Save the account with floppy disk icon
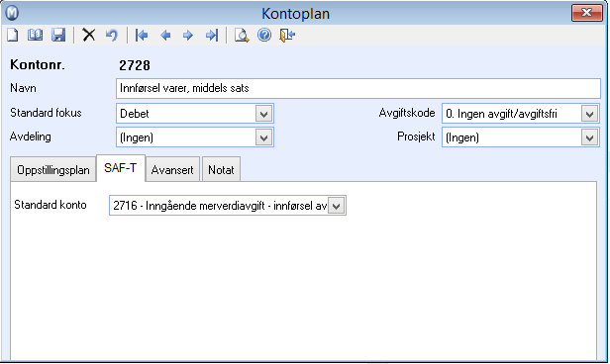This screenshot has width=610, height=364. click(58, 36)
